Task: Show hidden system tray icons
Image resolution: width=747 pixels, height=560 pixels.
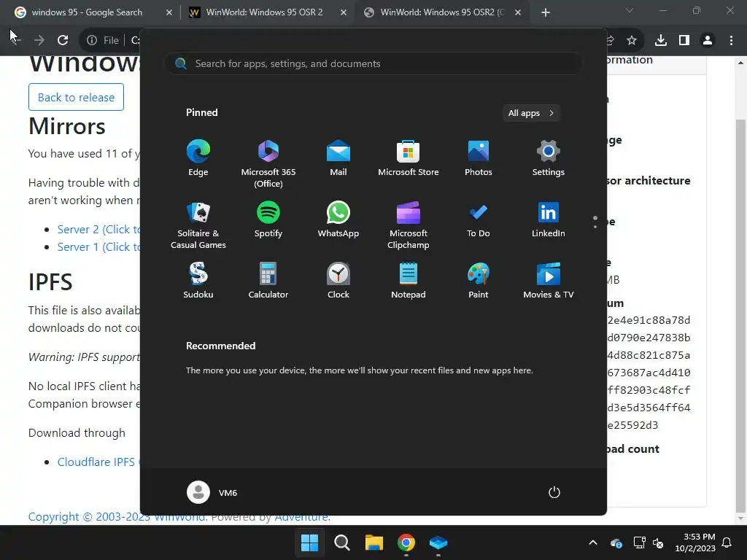Action: pos(593,542)
